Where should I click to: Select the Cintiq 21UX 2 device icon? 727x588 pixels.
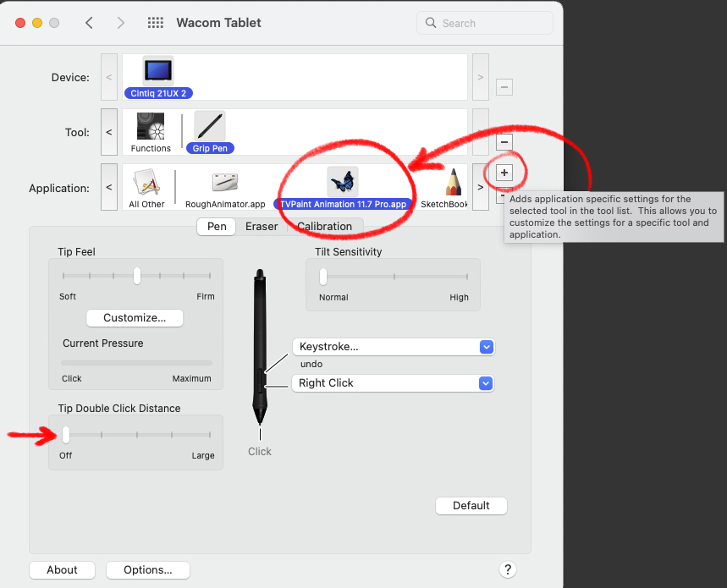[x=158, y=71]
